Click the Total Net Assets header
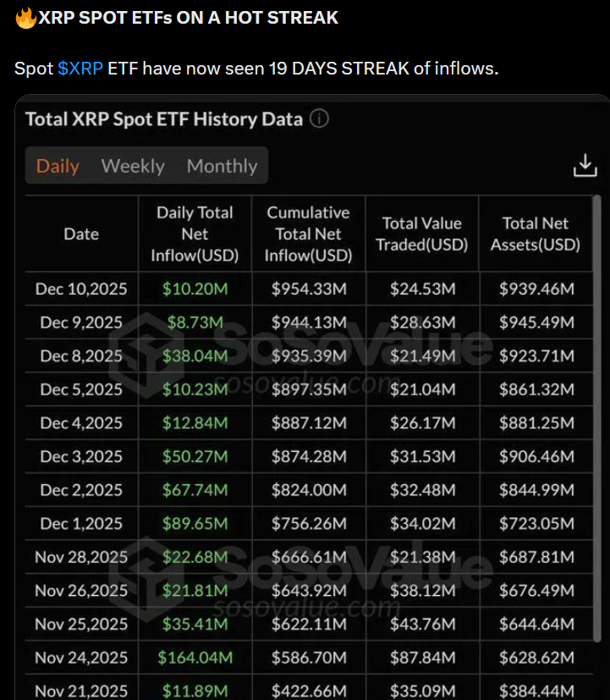Viewport: 610px width, 700px height. [536, 234]
